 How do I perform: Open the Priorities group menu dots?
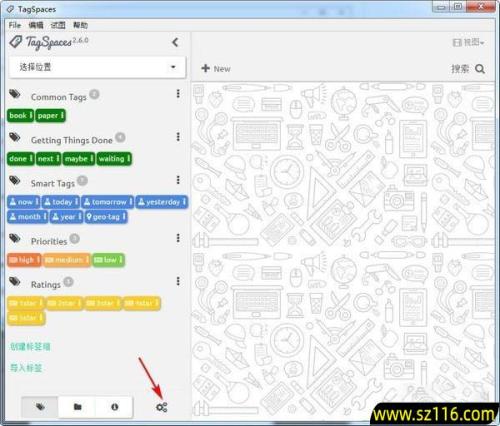click(x=178, y=238)
